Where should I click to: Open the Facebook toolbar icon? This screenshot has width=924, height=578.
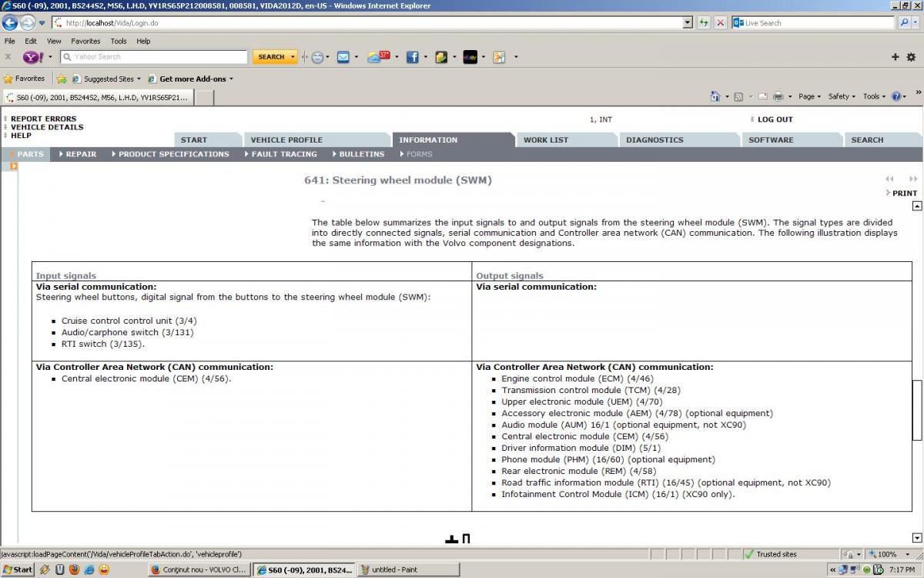tap(412, 57)
